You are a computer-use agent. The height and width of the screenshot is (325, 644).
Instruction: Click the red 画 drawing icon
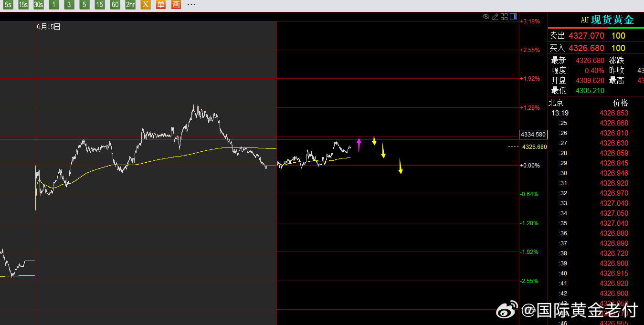(x=176, y=5)
